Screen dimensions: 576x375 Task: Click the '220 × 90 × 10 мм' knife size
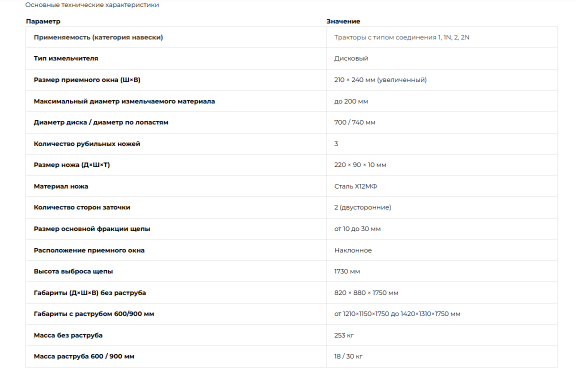360,165
